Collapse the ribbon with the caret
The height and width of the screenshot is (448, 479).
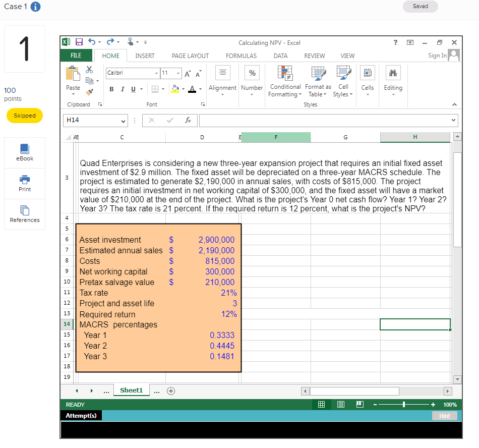click(455, 104)
